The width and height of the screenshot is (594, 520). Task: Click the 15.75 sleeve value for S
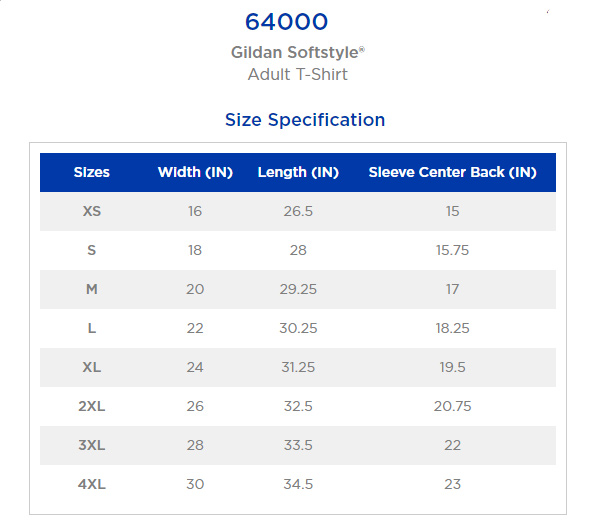453,250
